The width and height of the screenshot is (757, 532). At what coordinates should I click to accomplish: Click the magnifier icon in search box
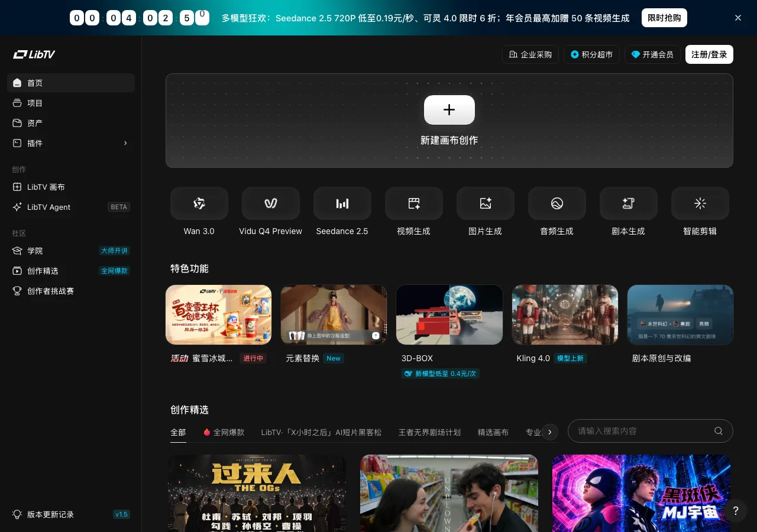[x=719, y=431]
